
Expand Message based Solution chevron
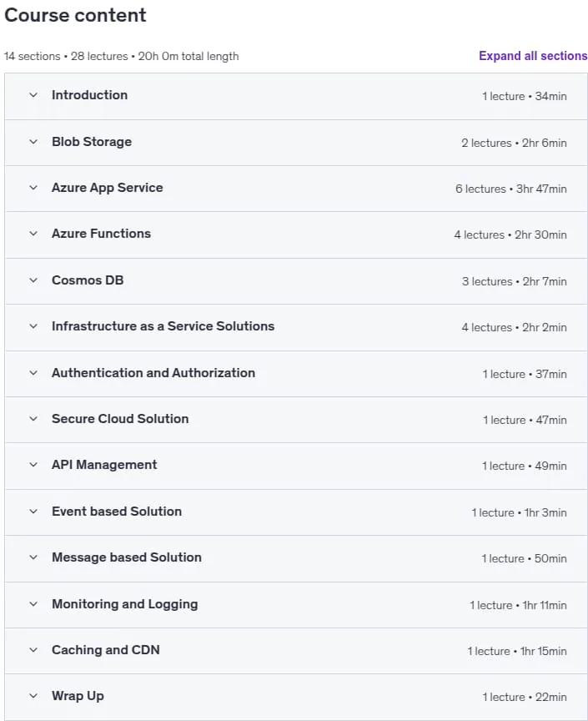(33, 557)
